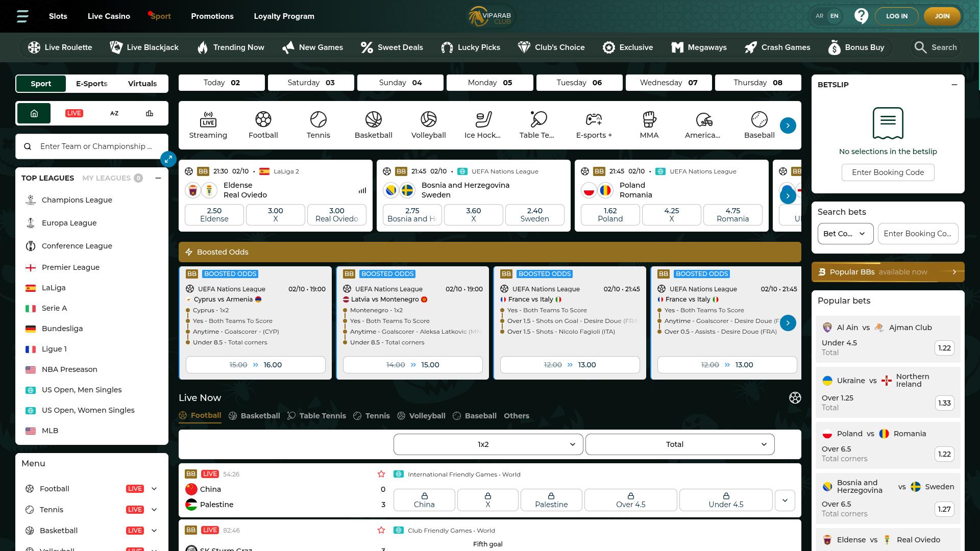The height and width of the screenshot is (551, 980).
Task: Expand Tennis in the Menu list
Action: (x=154, y=510)
